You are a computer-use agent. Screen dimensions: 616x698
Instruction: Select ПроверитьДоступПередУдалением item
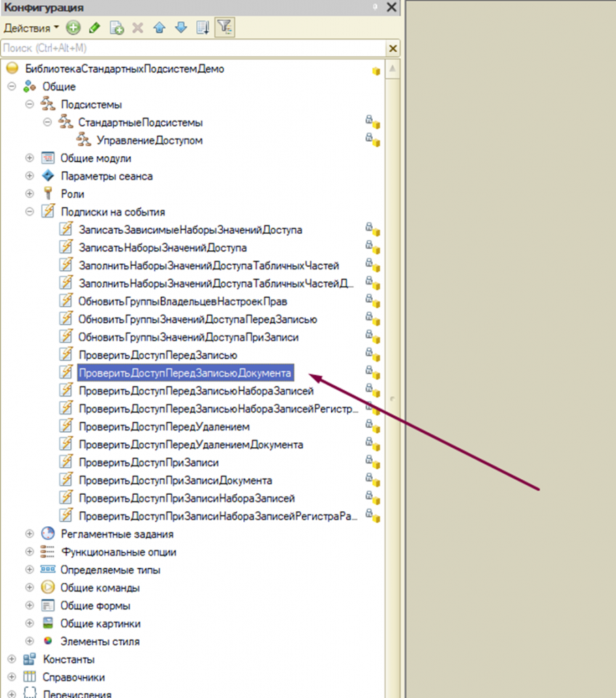coord(164,427)
